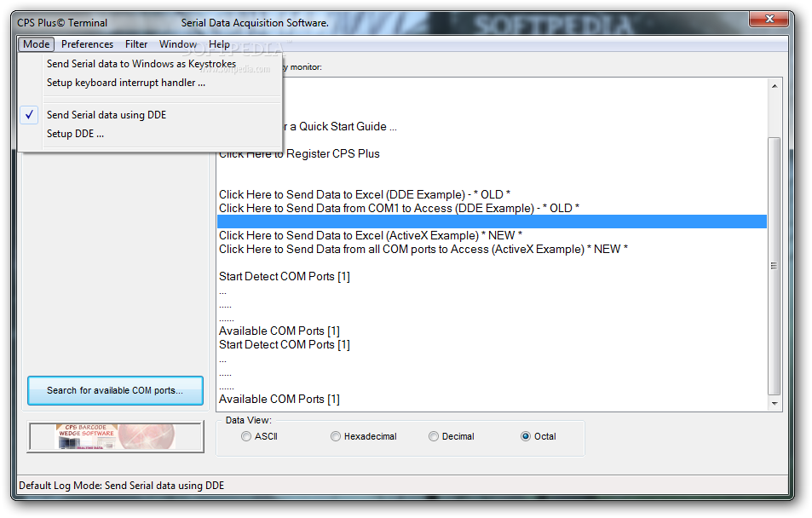The image size is (812, 518).
Task: Open the Mode menu
Action: [x=37, y=44]
